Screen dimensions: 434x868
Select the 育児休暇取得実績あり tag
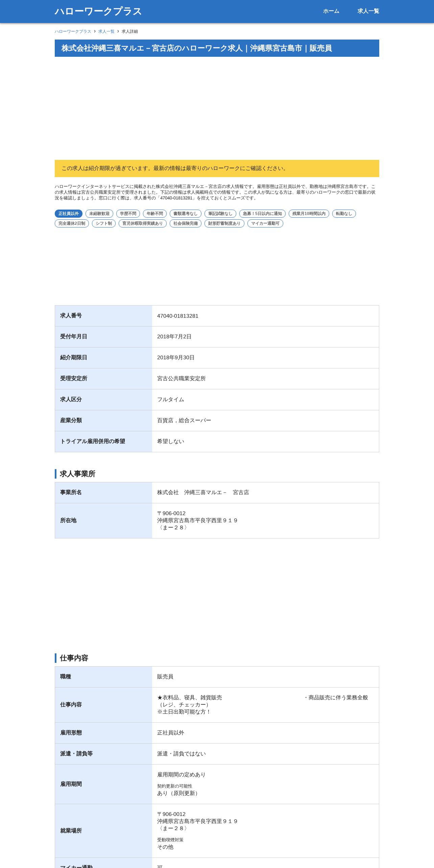[x=143, y=223]
